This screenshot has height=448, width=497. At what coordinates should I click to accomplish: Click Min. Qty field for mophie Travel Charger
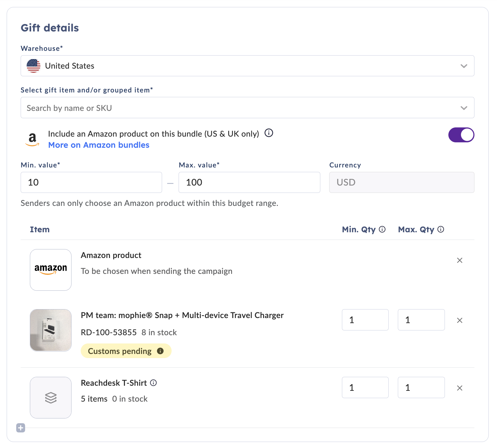365,320
